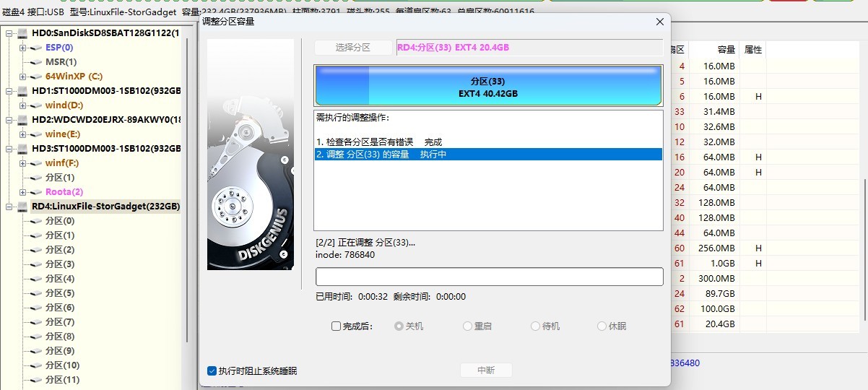Expand the wind(D:) tree node
The image size is (868, 390).
coord(23,105)
